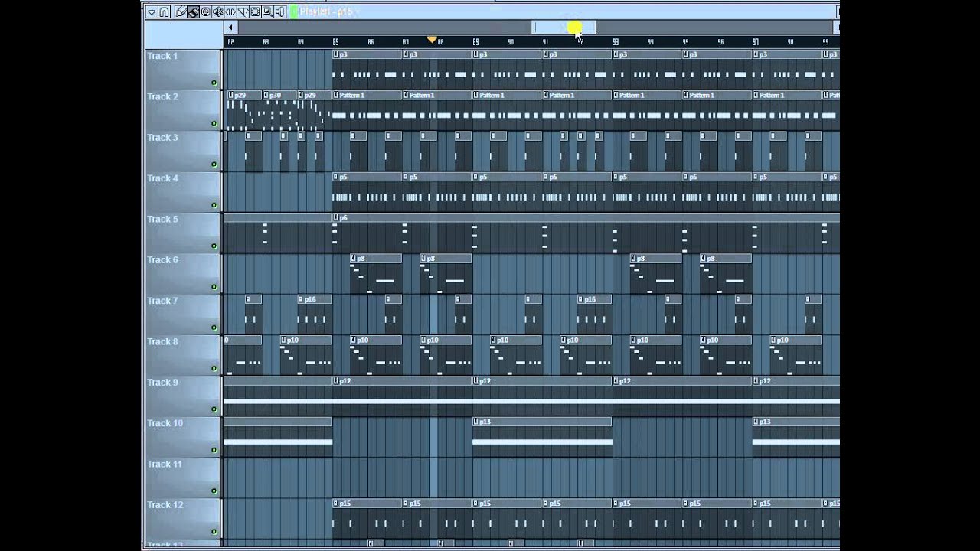
Task: Open the p30 clip menu on Track 2
Action: pyautogui.click(x=266, y=95)
